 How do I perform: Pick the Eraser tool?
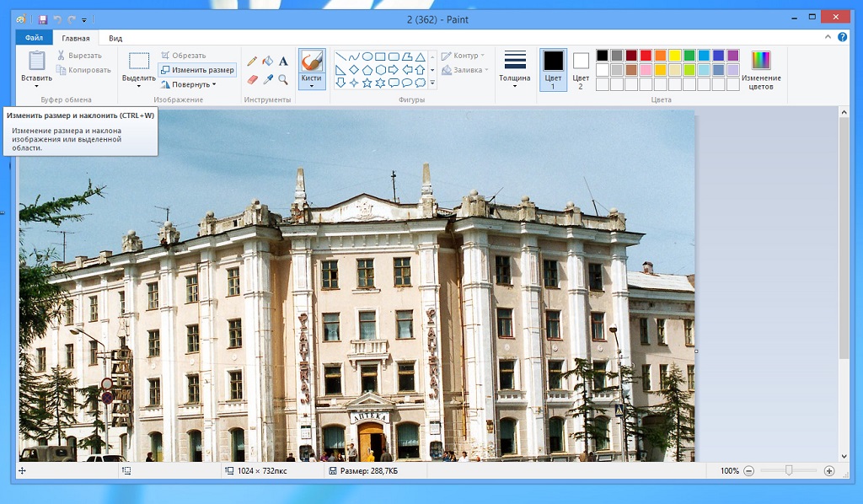(x=252, y=79)
